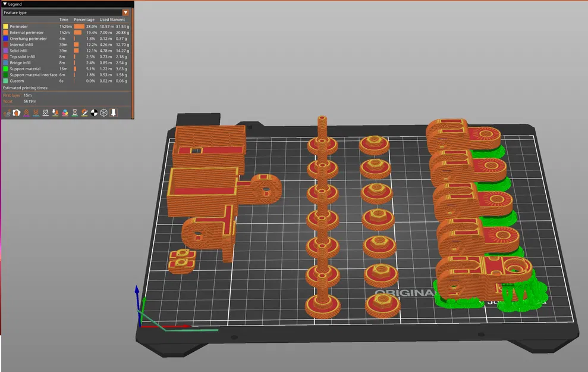
Task: Hide the Support material feature type
Action: click(x=66, y=68)
